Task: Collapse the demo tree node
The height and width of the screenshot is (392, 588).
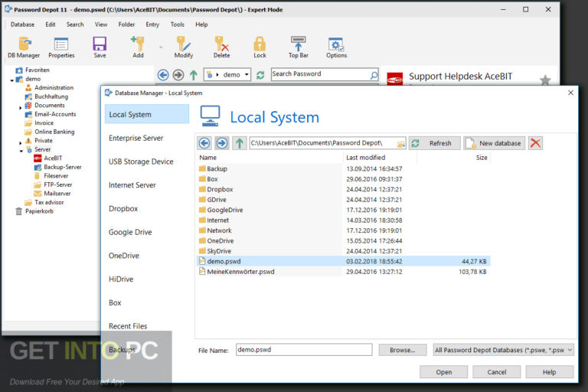Action: click(x=11, y=80)
